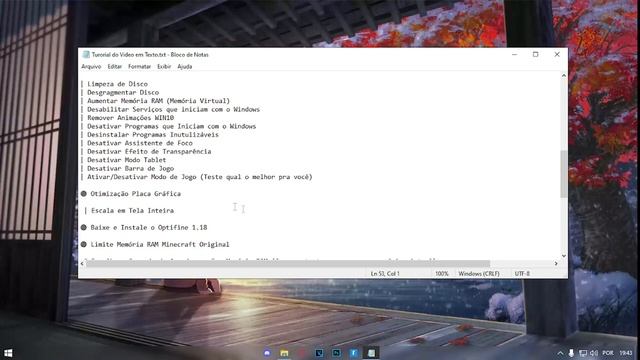Click the Notepad taskbar icon
The width and height of the screenshot is (640, 360).
click(371, 353)
